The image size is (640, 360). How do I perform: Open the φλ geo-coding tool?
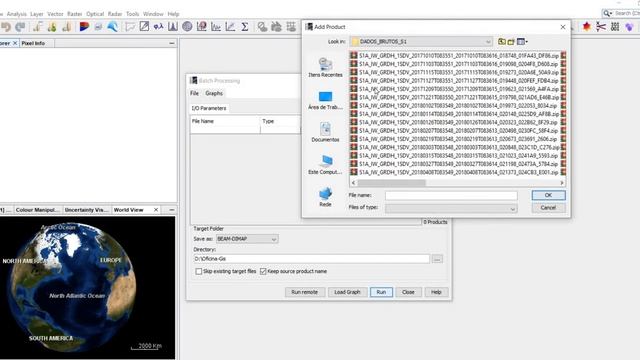point(158,27)
